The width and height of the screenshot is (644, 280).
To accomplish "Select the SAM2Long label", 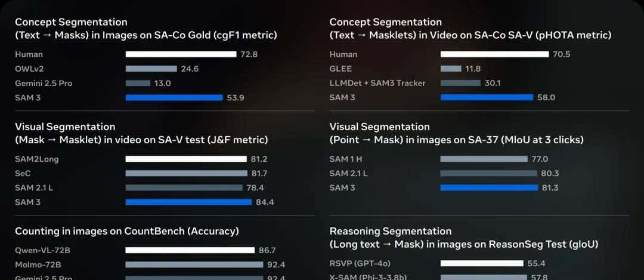I will [37, 159].
